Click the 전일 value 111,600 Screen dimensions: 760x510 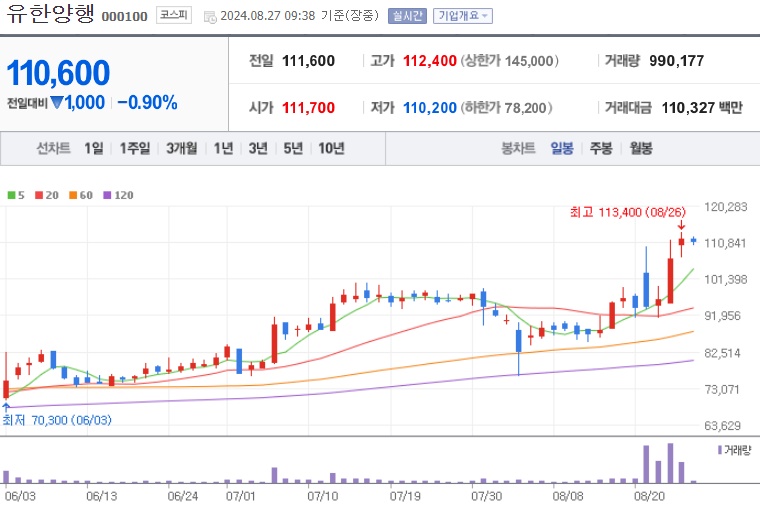pos(308,61)
